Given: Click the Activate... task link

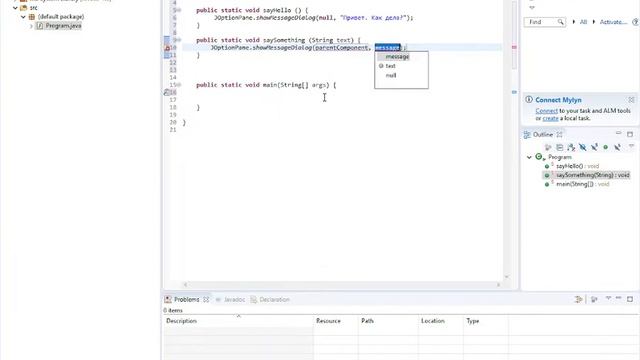Looking at the screenshot, I should click(613, 22).
